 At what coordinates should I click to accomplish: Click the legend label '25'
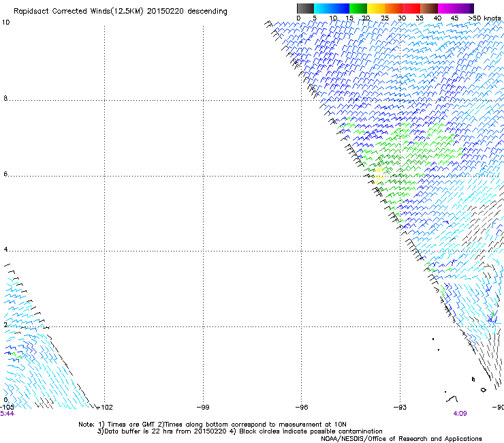pyautogui.click(x=385, y=18)
